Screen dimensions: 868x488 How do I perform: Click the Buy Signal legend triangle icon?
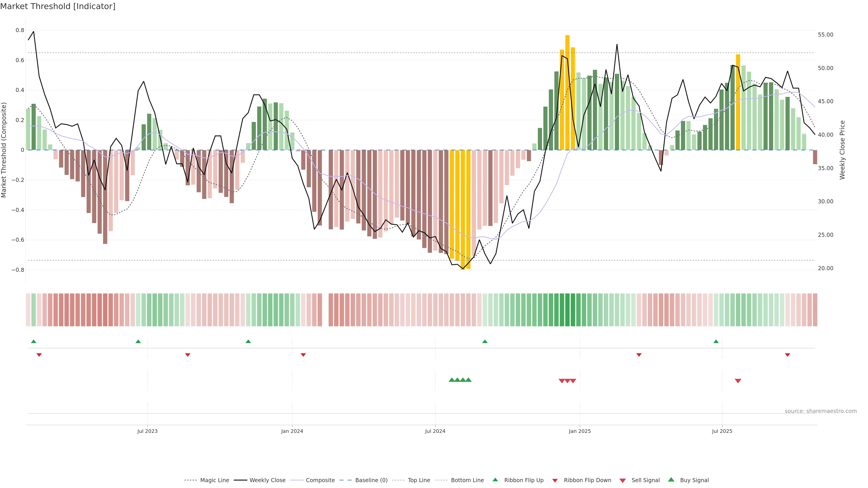tap(671, 480)
